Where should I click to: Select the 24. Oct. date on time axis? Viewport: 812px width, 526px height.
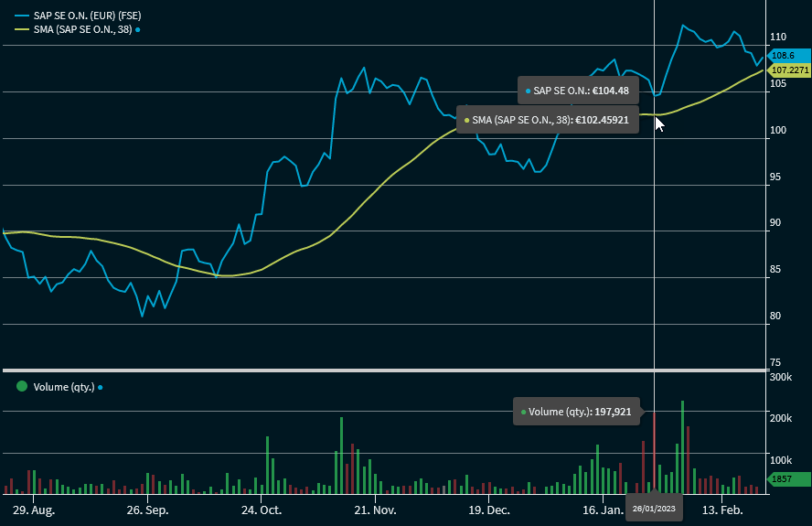pos(263,509)
